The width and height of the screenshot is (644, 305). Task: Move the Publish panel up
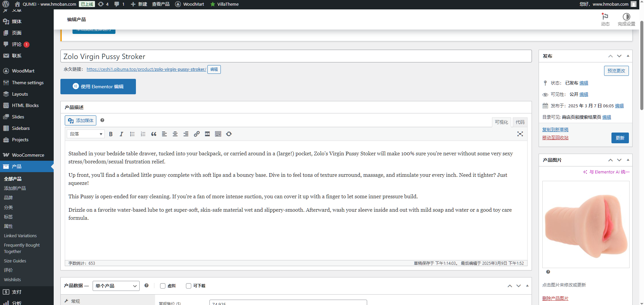pos(610,56)
